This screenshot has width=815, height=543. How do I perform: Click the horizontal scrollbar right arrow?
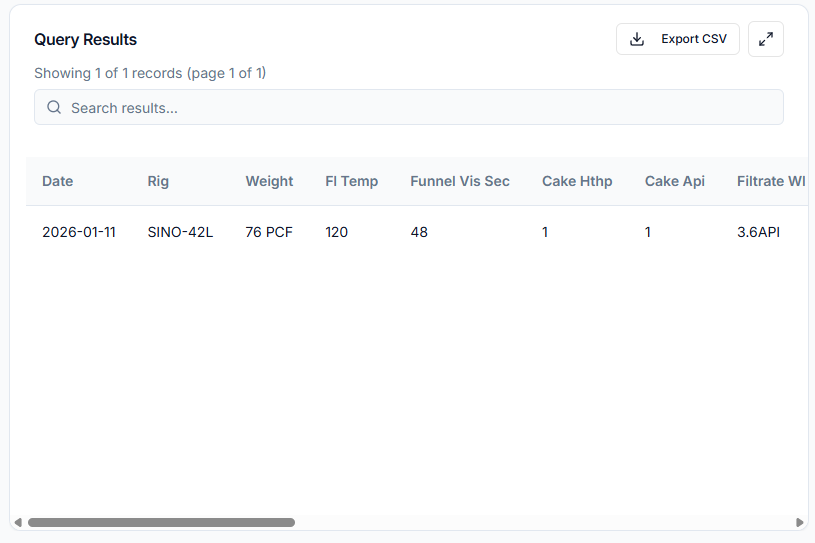click(x=799, y=522)
